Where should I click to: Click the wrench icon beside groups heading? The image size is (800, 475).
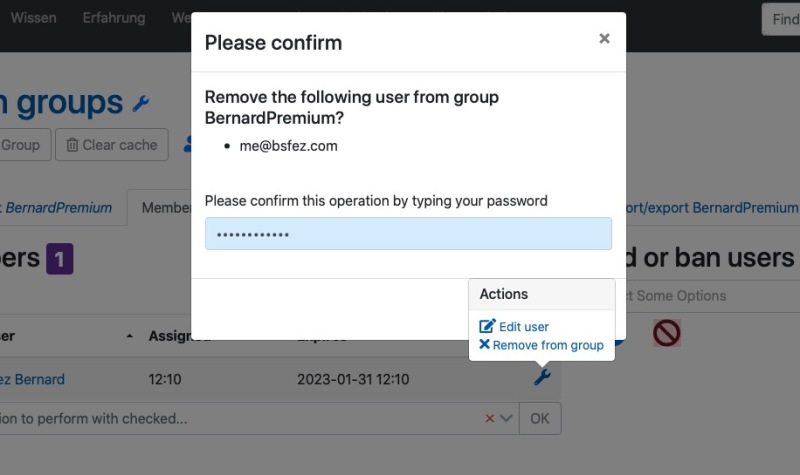click(x=140, y=104)
